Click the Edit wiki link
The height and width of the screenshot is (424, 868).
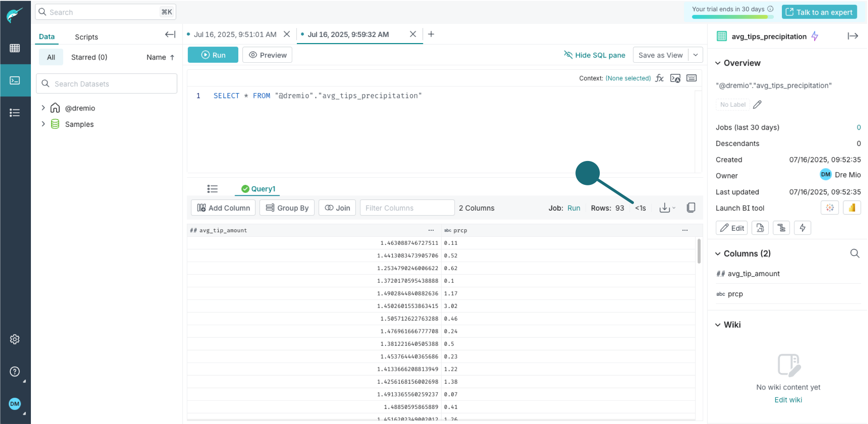[x=788, y=400]
